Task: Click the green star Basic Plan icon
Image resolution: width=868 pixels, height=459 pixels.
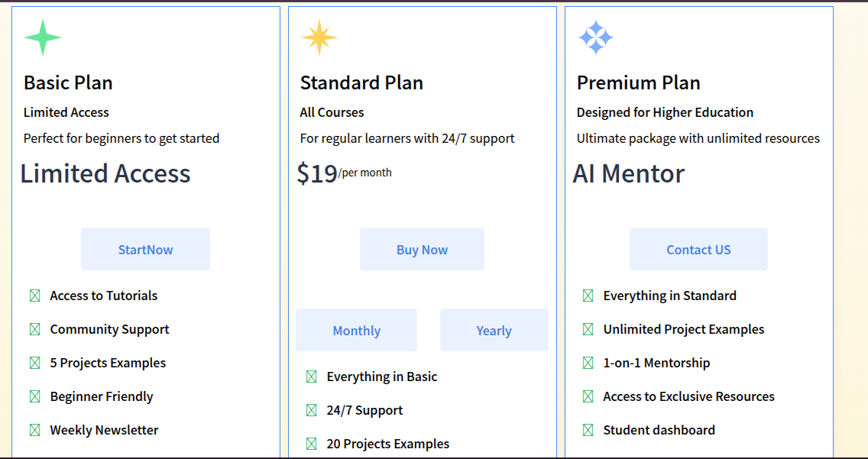Action: click(43, 37)
